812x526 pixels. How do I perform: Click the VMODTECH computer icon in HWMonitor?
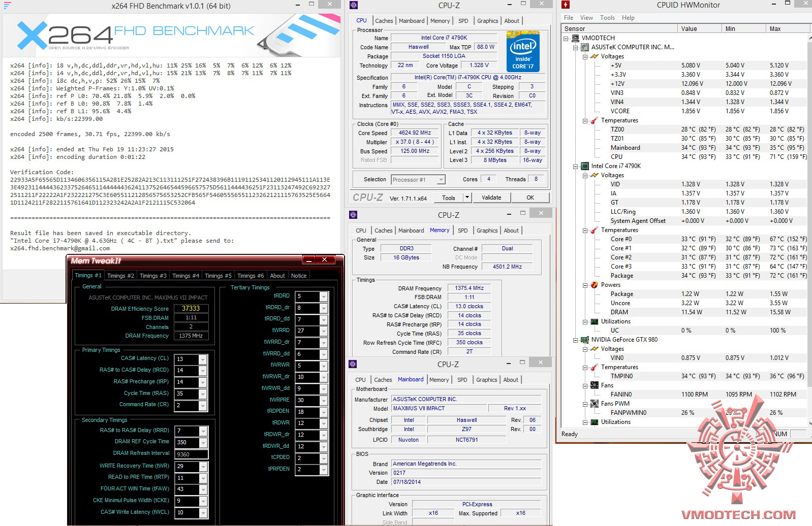click(x=575, y=38)
